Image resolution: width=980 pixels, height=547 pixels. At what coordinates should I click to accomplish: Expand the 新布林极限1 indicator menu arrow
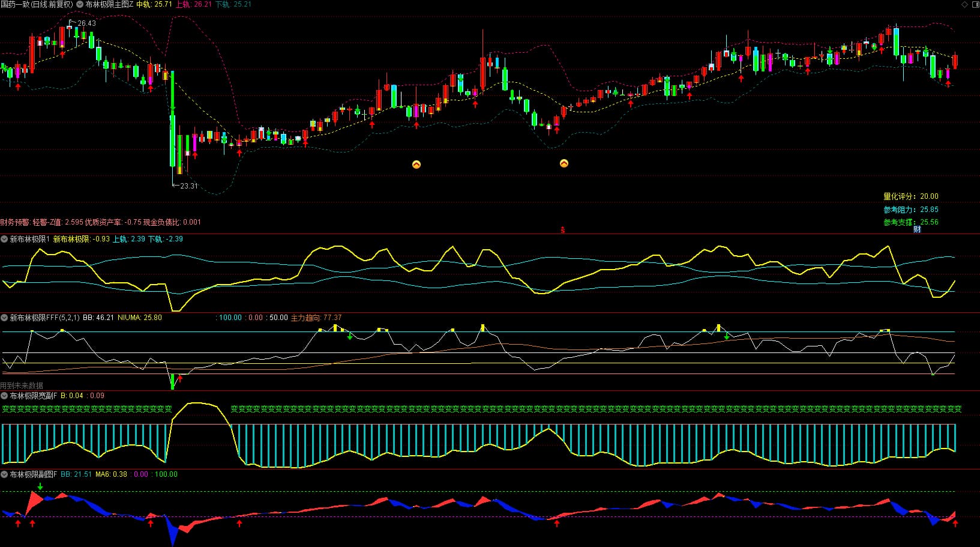tap(5, 239)
